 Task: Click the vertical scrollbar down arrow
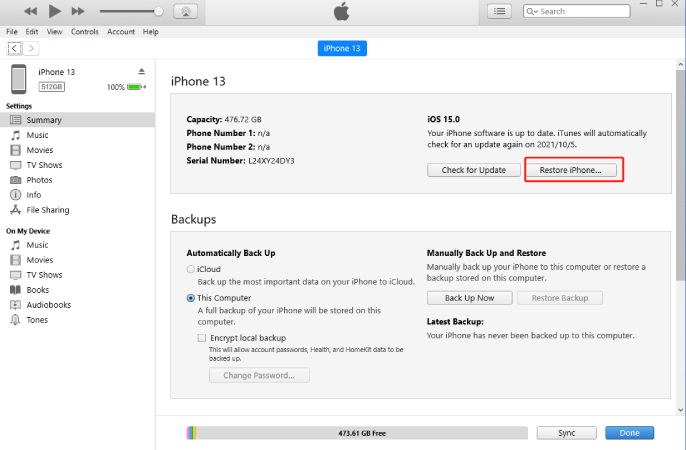[x=680, y=410]
